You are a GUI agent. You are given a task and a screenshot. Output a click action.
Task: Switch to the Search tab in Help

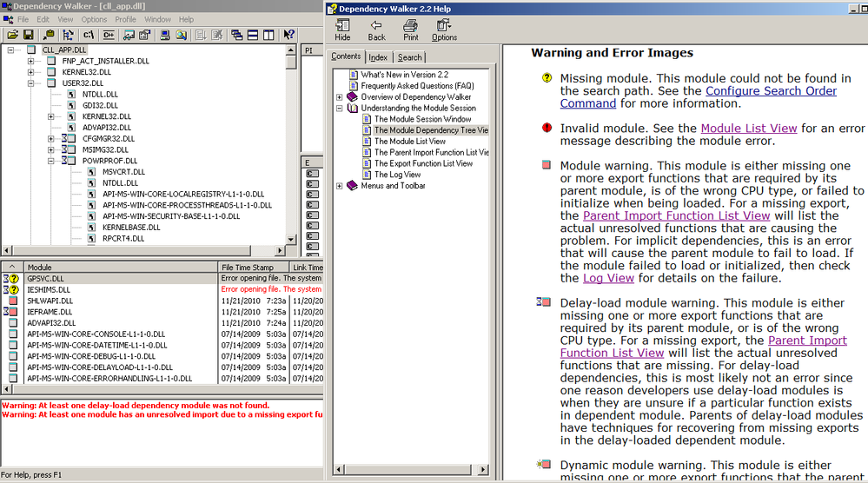click(409, 57)
